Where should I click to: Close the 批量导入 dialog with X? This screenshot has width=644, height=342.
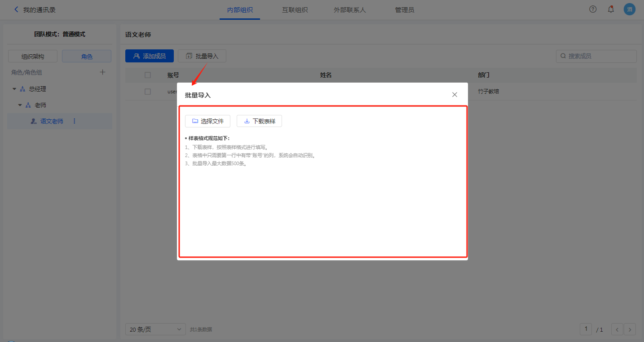coord(454,95)
